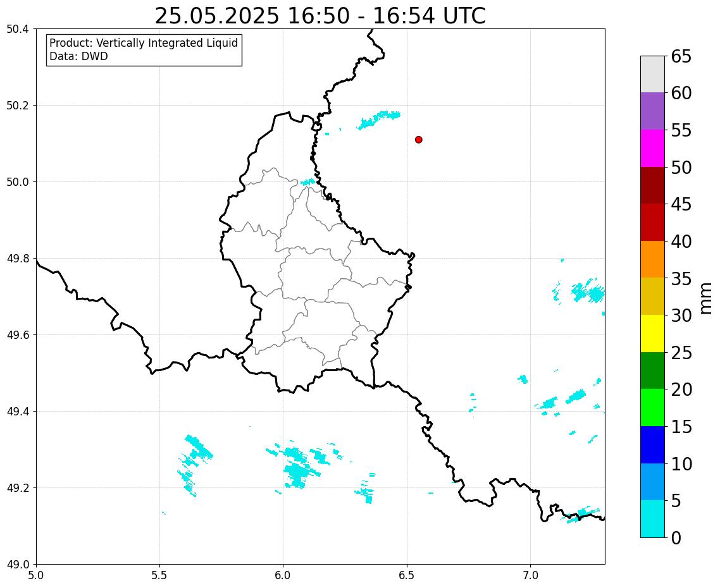Click the latitude axis label '49.0'
The width and height of the screenshot is (720, 588).
18,565
